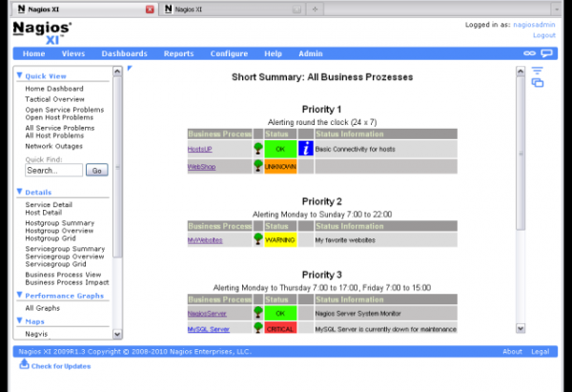Collapse the Performance Graphs section
572x392 pixels.
pyautogui.click(x=19, y=296)
